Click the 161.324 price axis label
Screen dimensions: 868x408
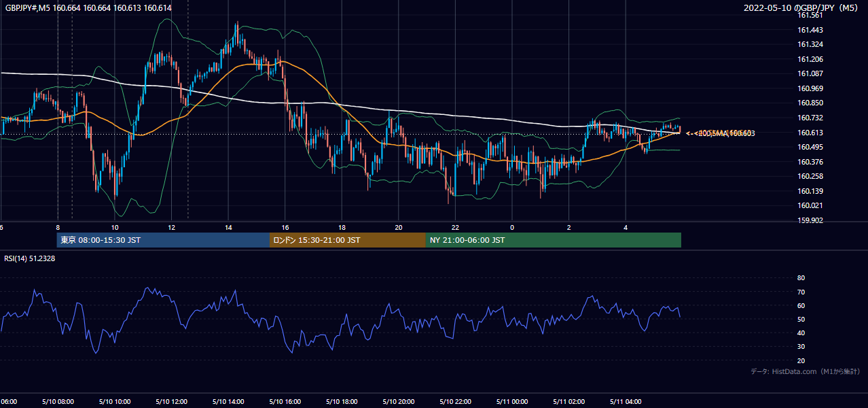[810, 45]
